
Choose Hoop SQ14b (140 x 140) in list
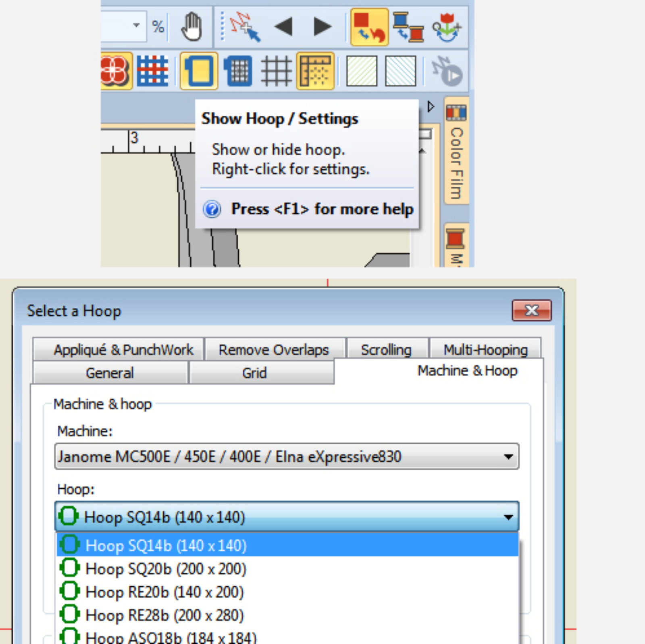(287, 545)
